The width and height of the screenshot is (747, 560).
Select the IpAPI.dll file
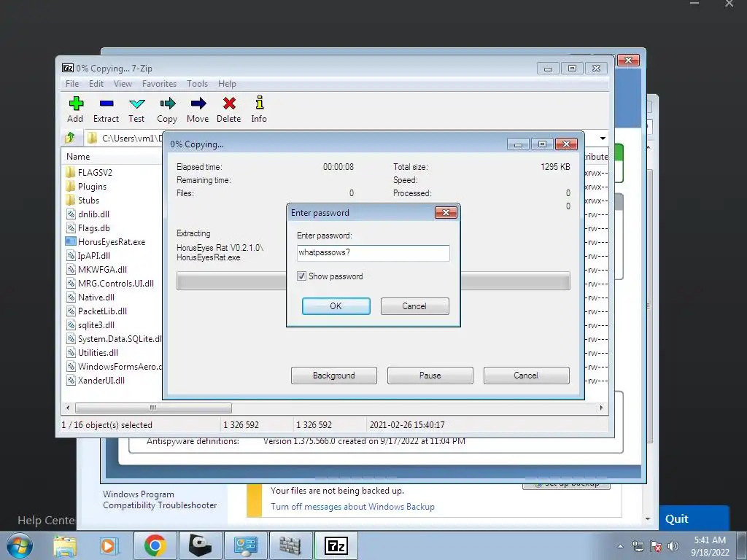coord(88,256)
